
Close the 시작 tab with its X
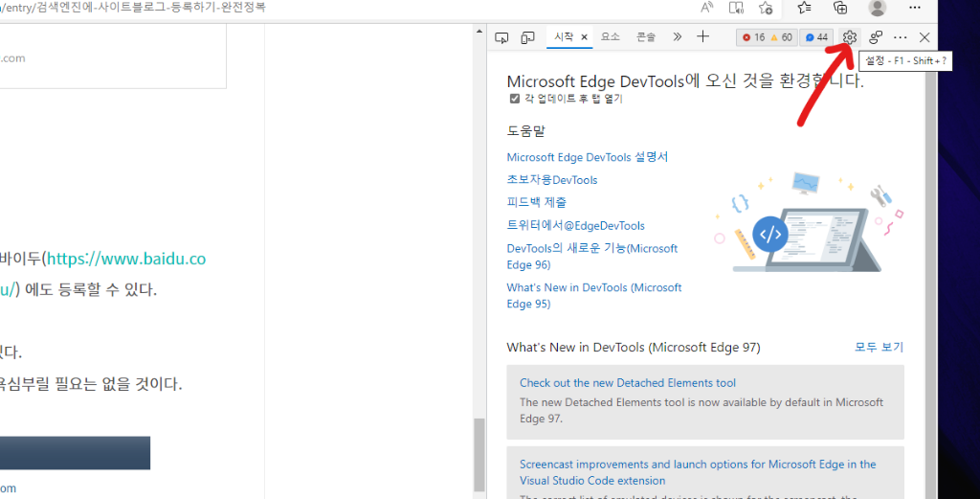(585, 37)
